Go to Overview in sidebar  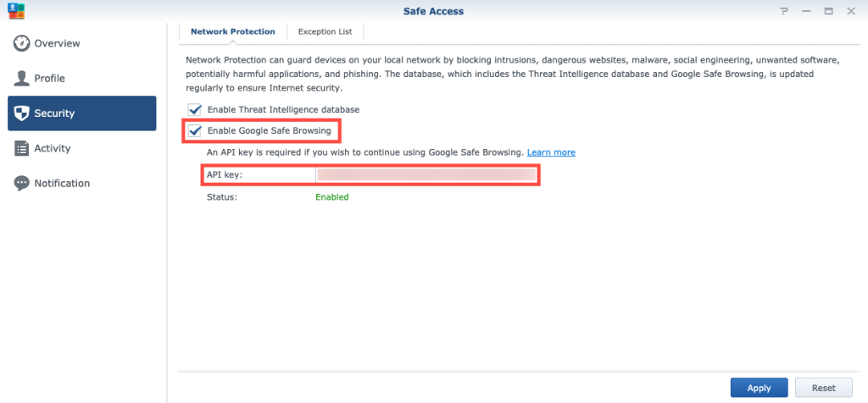point(82,44)
